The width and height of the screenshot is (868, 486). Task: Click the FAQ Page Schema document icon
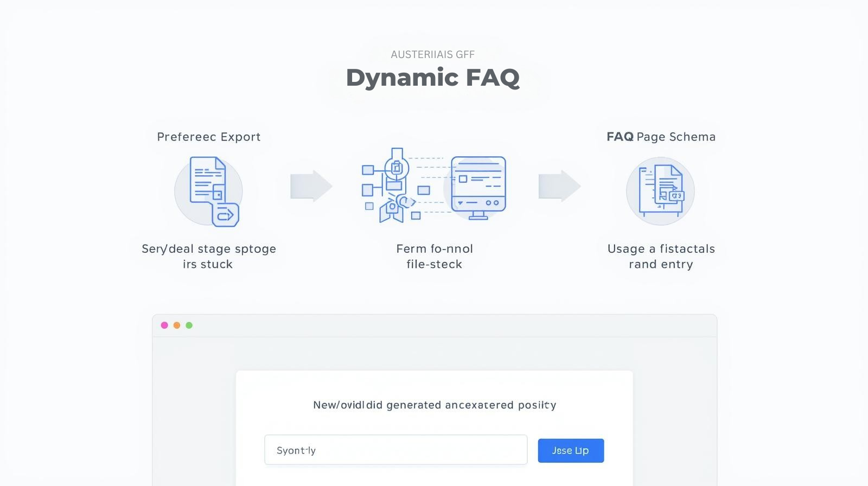[x=660, y=191]
